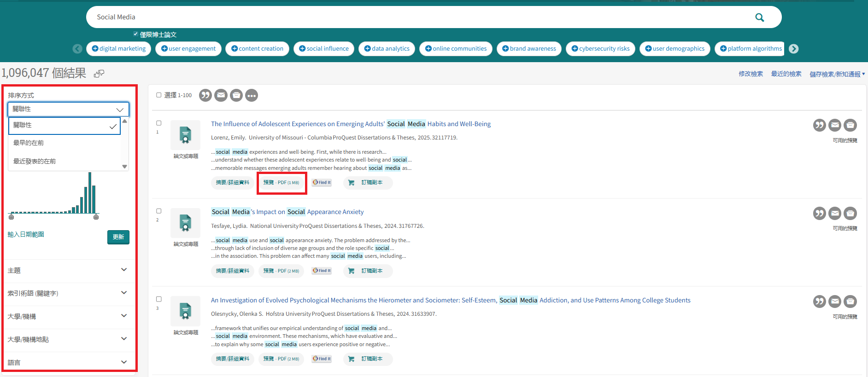Screen dimensions: 868x377
Task: Click tallest bar in publication date histogram
Action: pyautogui.click(x=90, y=192)
